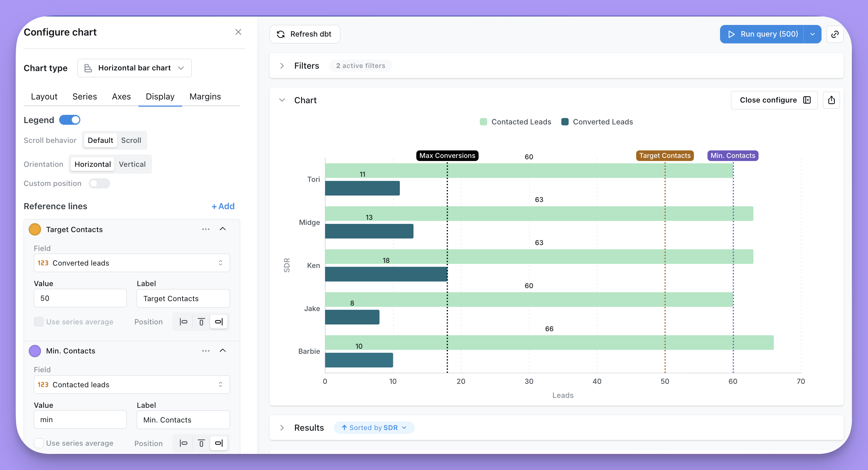Open the Chart type dropdown
This screenshot has height=470, width=868.
135,68
